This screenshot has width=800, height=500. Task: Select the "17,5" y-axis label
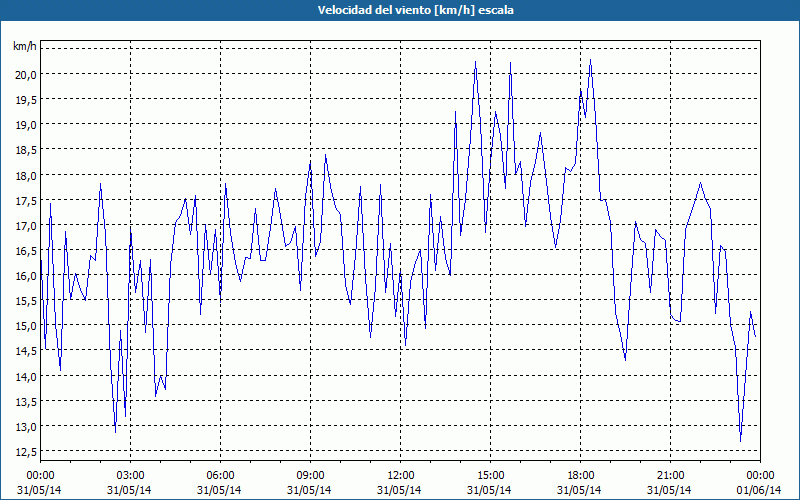coord(27,200)
